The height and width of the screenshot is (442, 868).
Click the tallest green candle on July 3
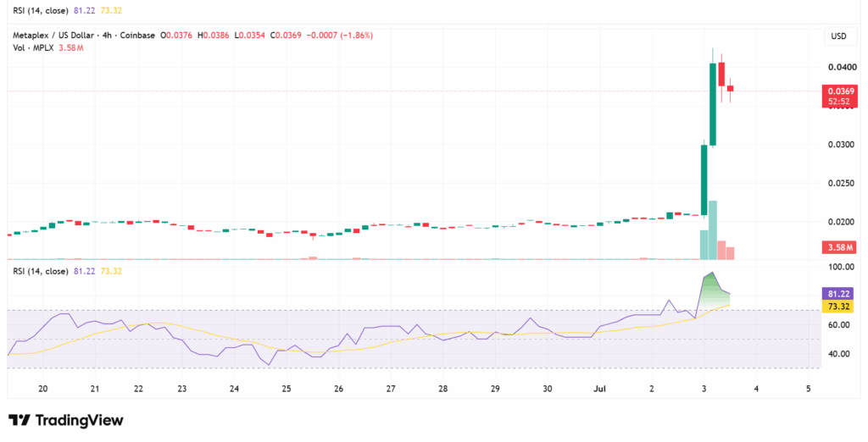coord(713,104)
